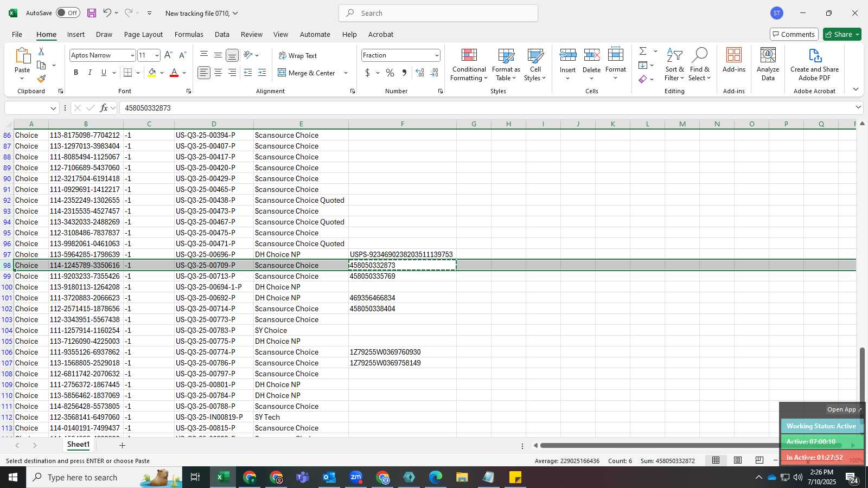
Task: Click the Percent Style icon
Action: pyautogui.click(x=390, y=73)
